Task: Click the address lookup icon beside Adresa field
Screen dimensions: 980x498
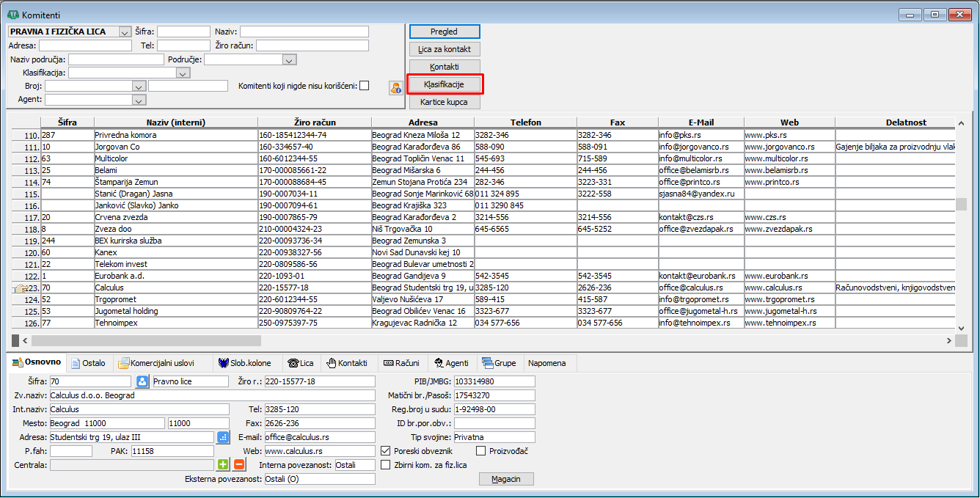Action: 223,437
